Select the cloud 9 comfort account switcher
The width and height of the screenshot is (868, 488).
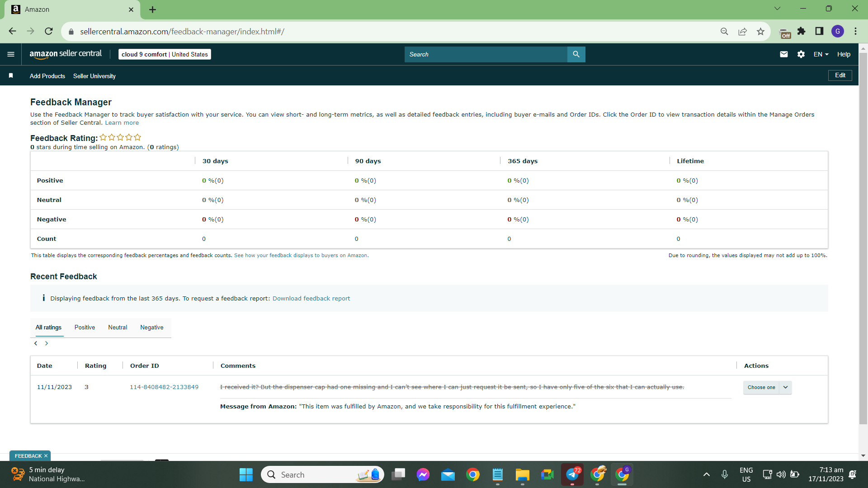165,54
